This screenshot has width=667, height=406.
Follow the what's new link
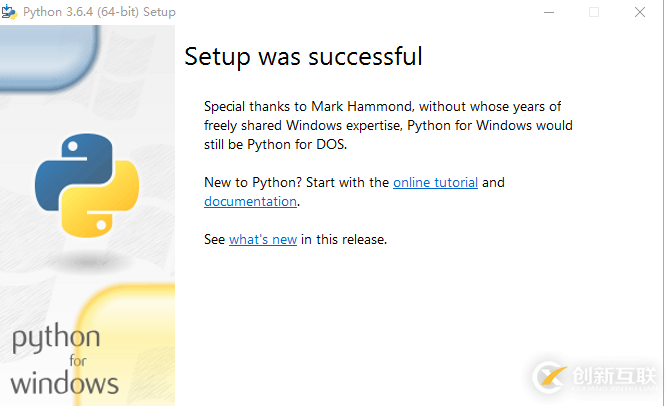click(x=263, y=240)
